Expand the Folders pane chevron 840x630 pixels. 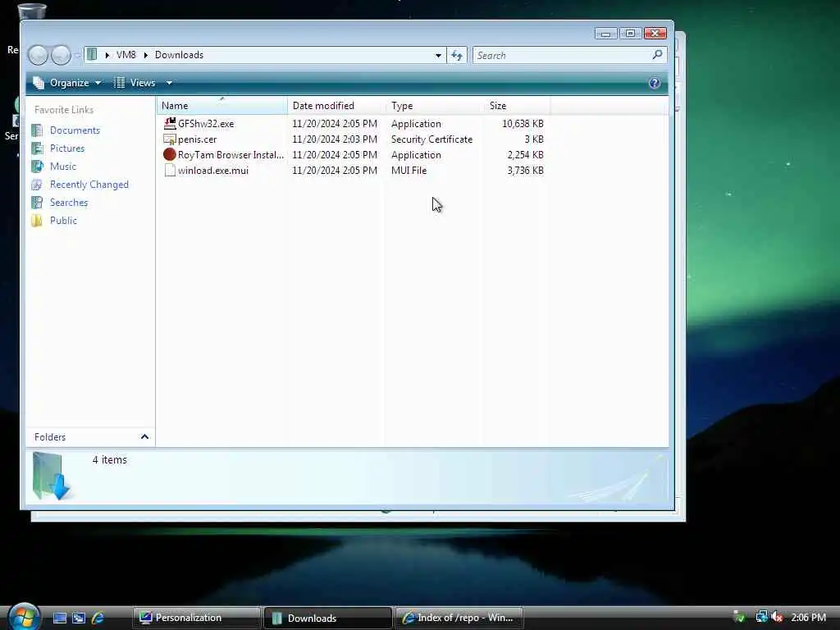pos(144,437)
